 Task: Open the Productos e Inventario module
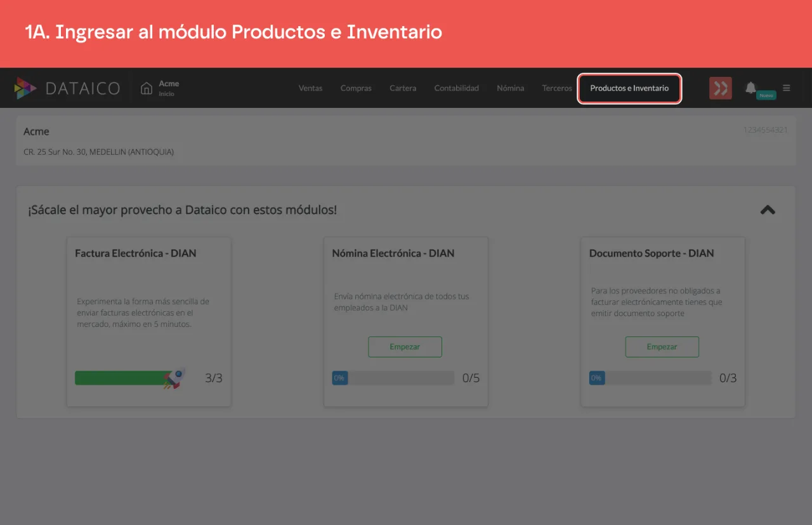click(629, 88)
